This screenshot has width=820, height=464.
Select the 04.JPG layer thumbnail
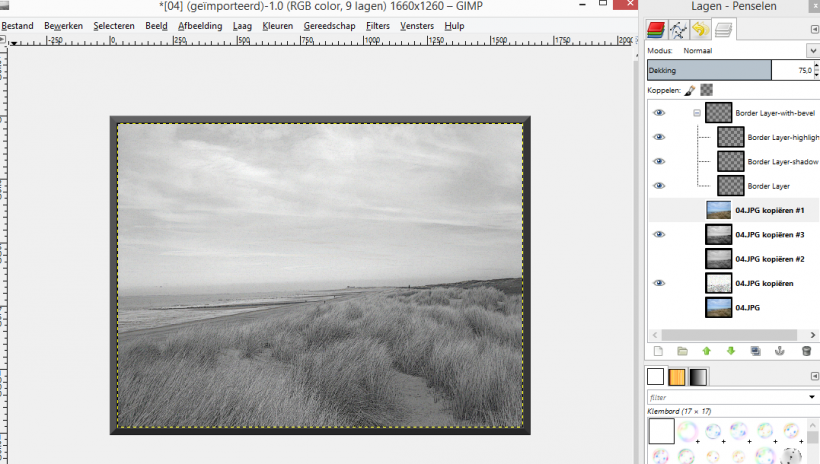pyautogui.click(x=718, y=307)
